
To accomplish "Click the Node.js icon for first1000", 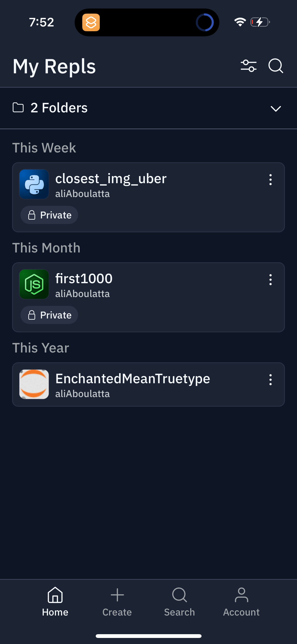I will click(x=34, y=284).
